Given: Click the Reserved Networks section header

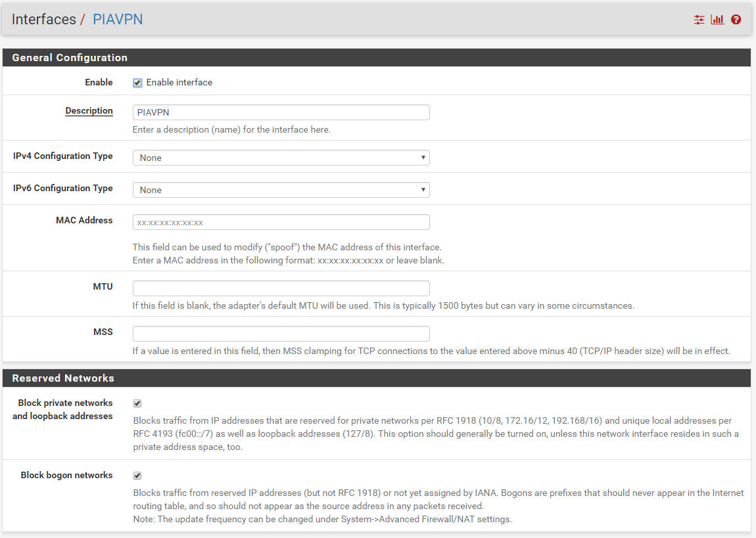Looking at the screenshot, I should coord(377,378).
